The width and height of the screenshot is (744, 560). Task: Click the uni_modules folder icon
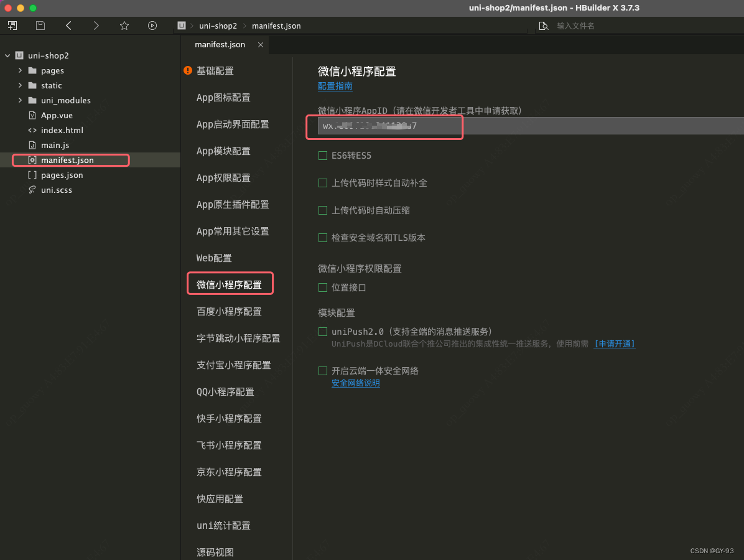32,100
